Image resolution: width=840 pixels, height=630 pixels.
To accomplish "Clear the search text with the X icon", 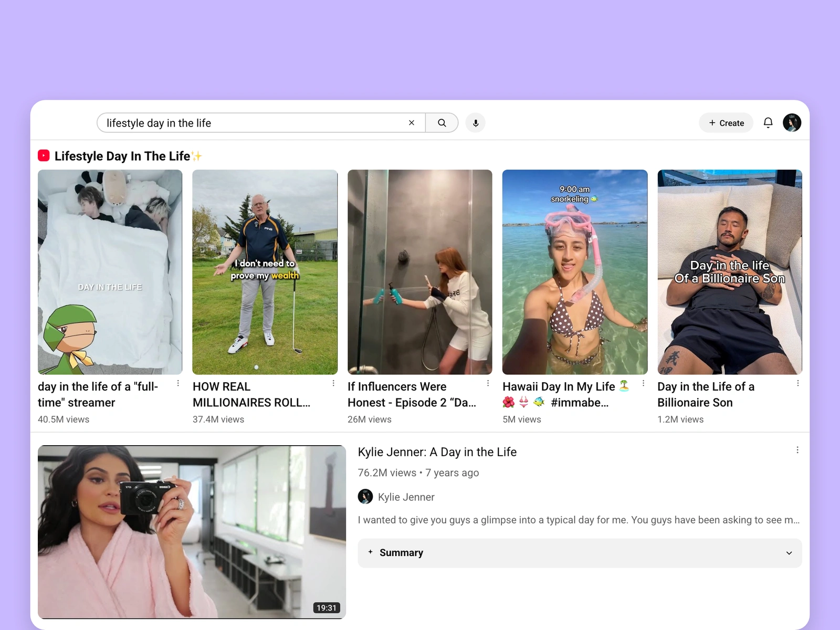I will coord(412,123).
